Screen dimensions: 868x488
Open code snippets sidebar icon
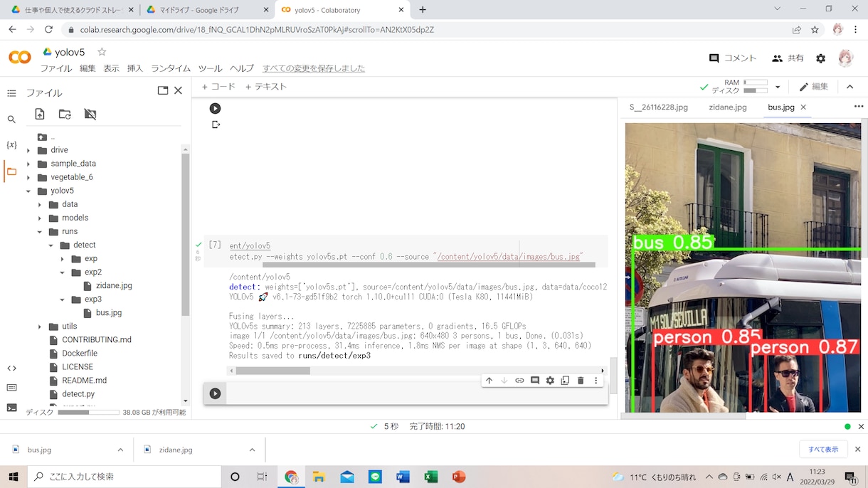coord(11,368)
